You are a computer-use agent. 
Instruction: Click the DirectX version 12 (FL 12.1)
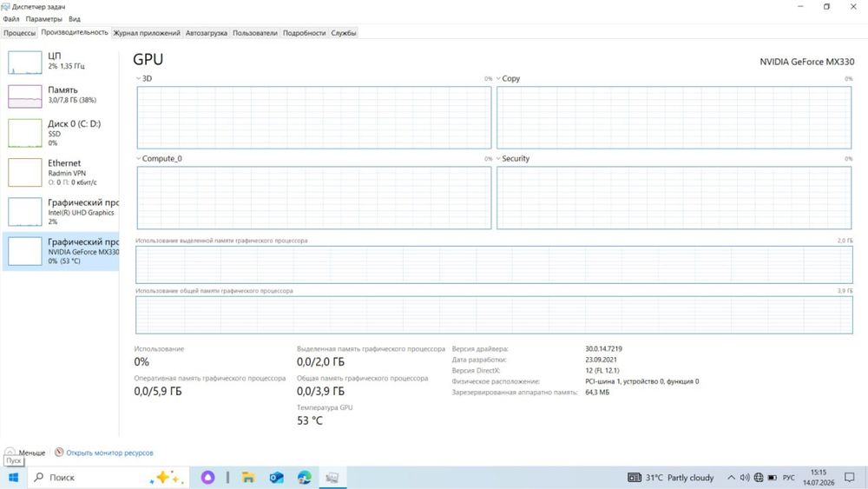[602, 371]
